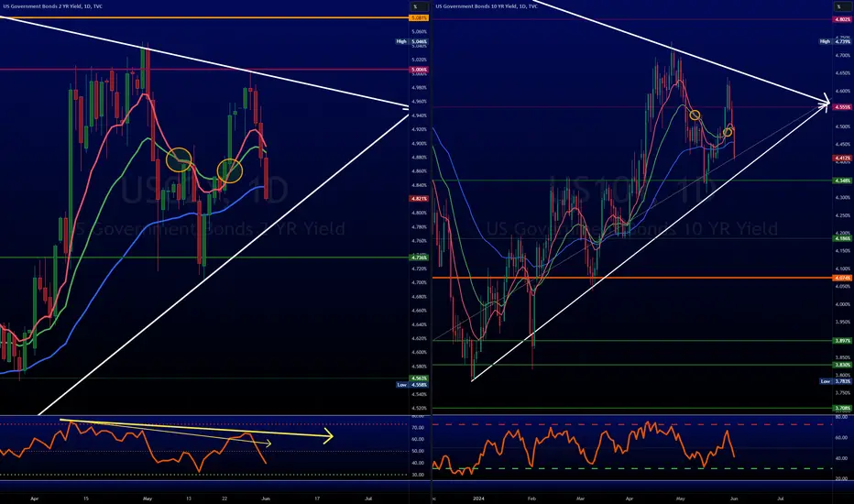This screenshot has width=854, height=504.
Task: Click the May date on 2 YR time axis
Action: coord(147,499)
